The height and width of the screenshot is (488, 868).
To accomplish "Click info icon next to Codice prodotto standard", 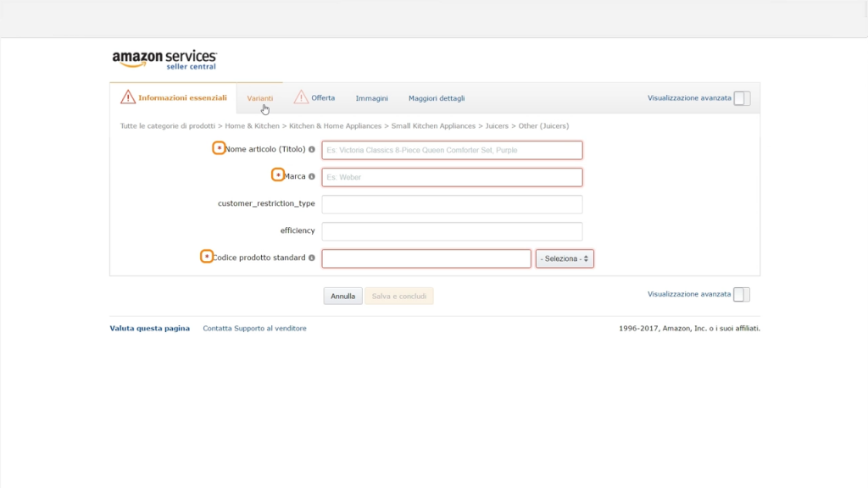I will coord(312,258).
